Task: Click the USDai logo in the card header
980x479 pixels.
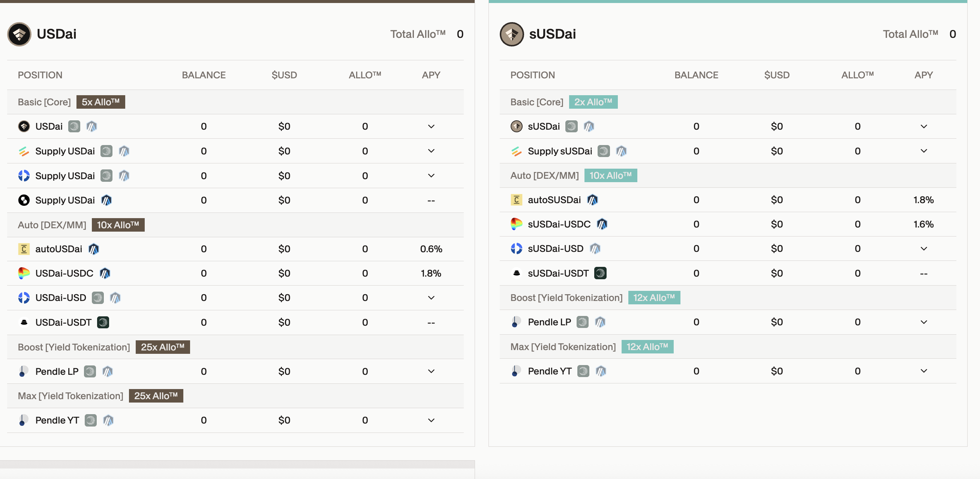Action: (x=19, y=34)
